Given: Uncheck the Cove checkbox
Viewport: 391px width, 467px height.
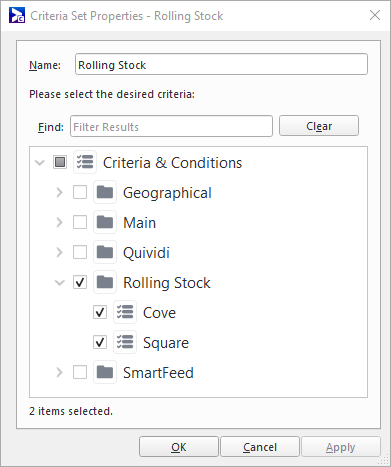Looking at the screenshot, I should [x=100, y=312].
